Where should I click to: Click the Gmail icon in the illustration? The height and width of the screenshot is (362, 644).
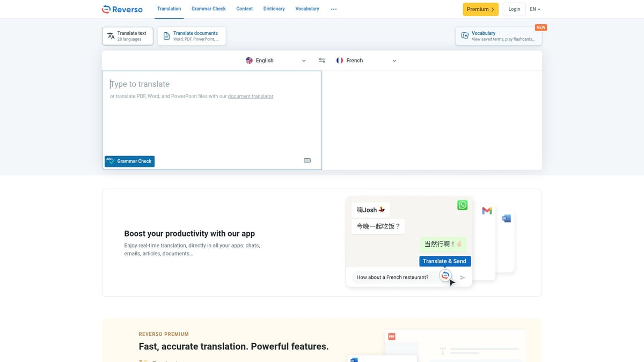[x=487, y=211]
